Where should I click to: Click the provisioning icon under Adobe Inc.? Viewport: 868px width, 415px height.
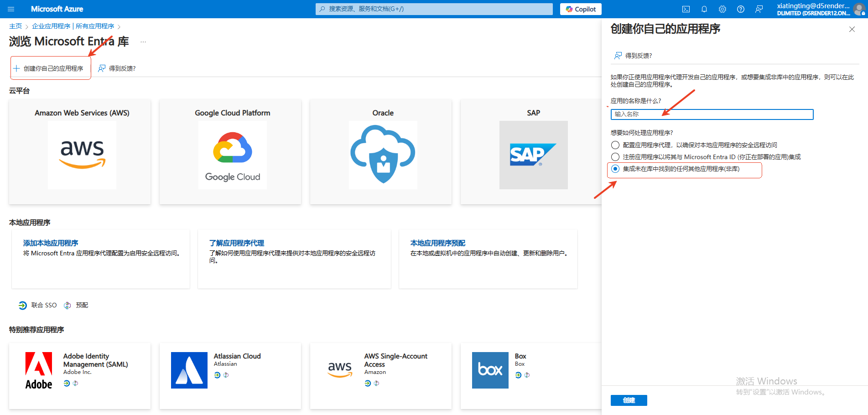[x=75, y=384]
